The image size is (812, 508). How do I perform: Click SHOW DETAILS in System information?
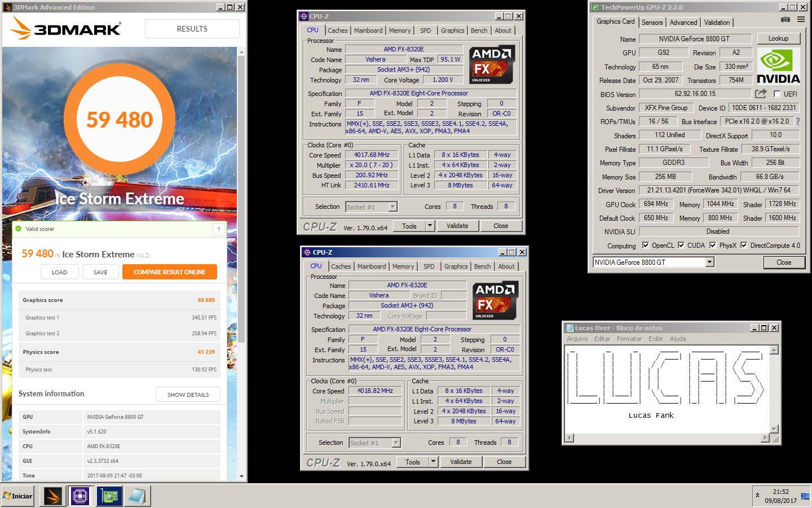(x=188, y=395)
